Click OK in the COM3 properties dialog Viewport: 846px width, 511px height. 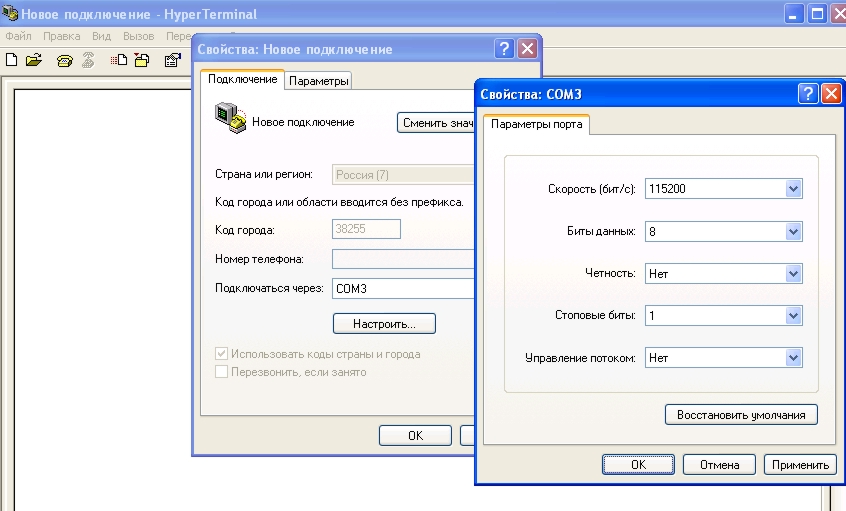(x=638, y=465)
